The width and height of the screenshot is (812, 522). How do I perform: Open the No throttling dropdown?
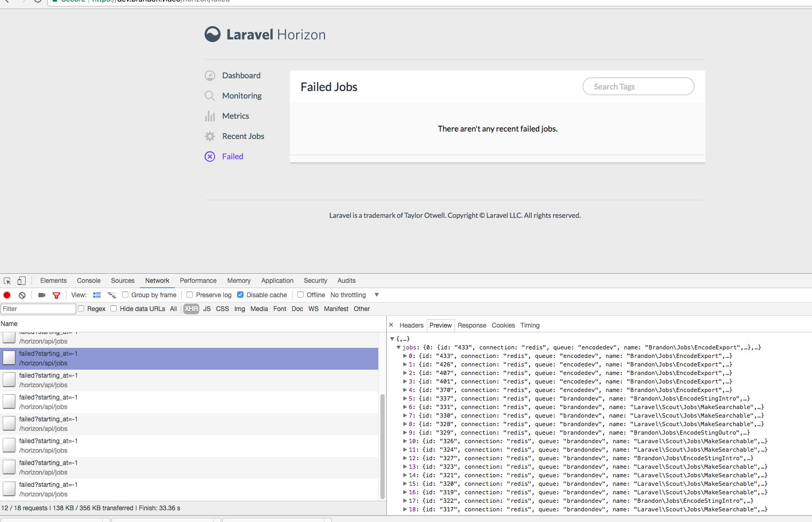tap(348, 295)
